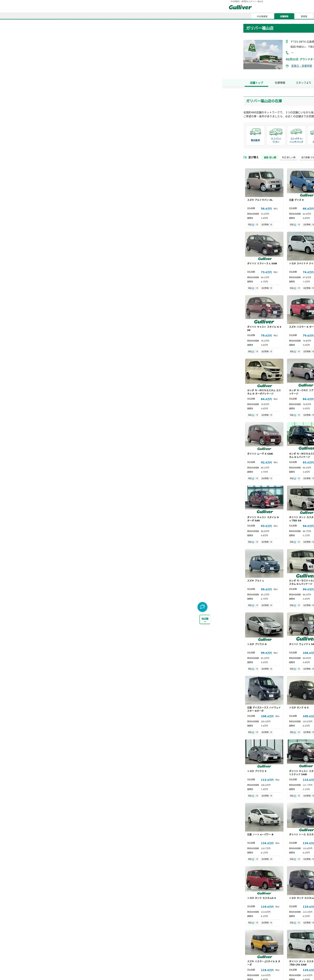Click the 73.8万円 total price
The height and width of the screenshot is (980, 314).
266,272
